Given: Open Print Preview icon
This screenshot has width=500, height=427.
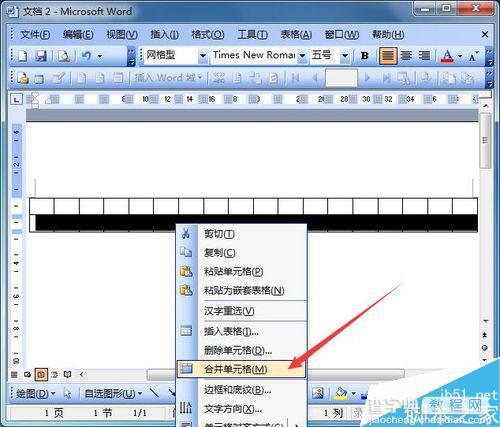Looking at the screenshot, I should 63,56.
